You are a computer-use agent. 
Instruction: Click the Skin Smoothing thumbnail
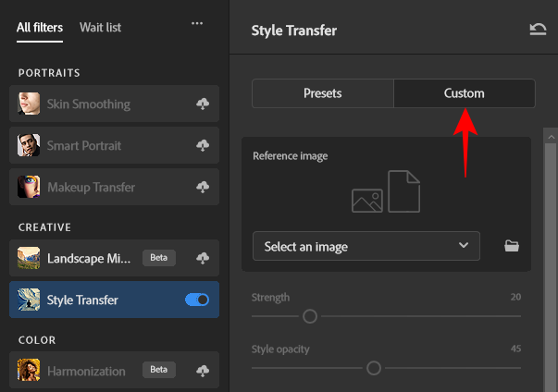[29, 104]
